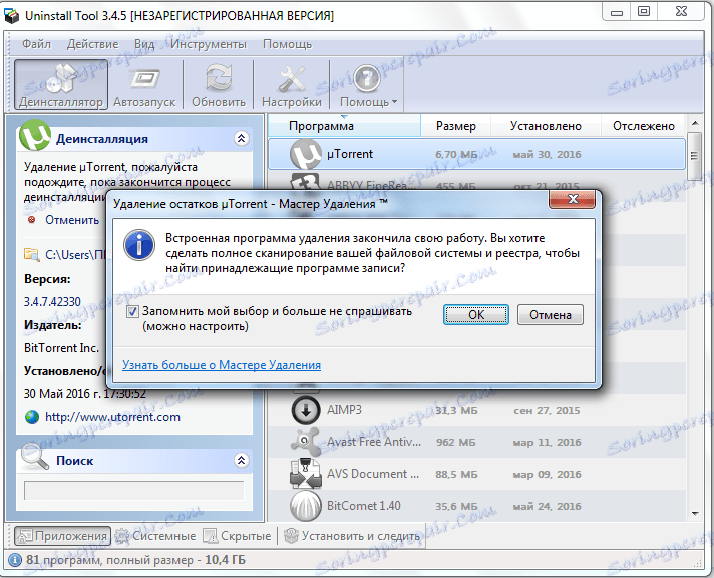This screenshot has width=714, height=578.
Task: Open the Автозапуск toolbar section
Action: click(x=144, y=84)
